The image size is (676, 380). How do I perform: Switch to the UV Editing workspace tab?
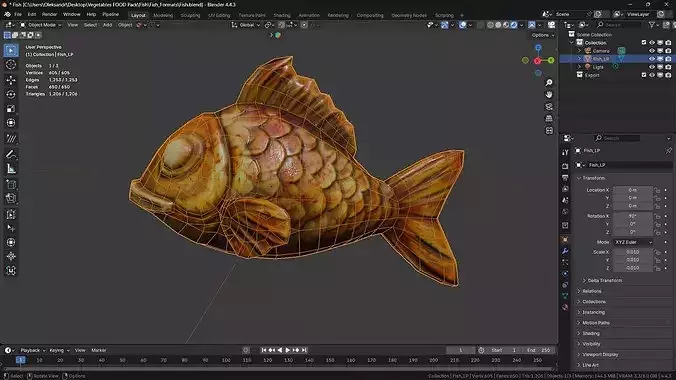(219, 16)
